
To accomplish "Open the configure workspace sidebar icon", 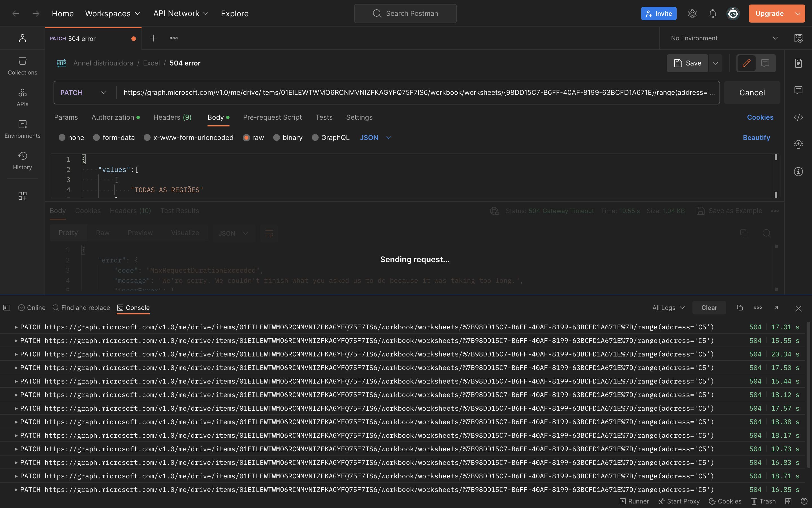I will click(23, 196).
